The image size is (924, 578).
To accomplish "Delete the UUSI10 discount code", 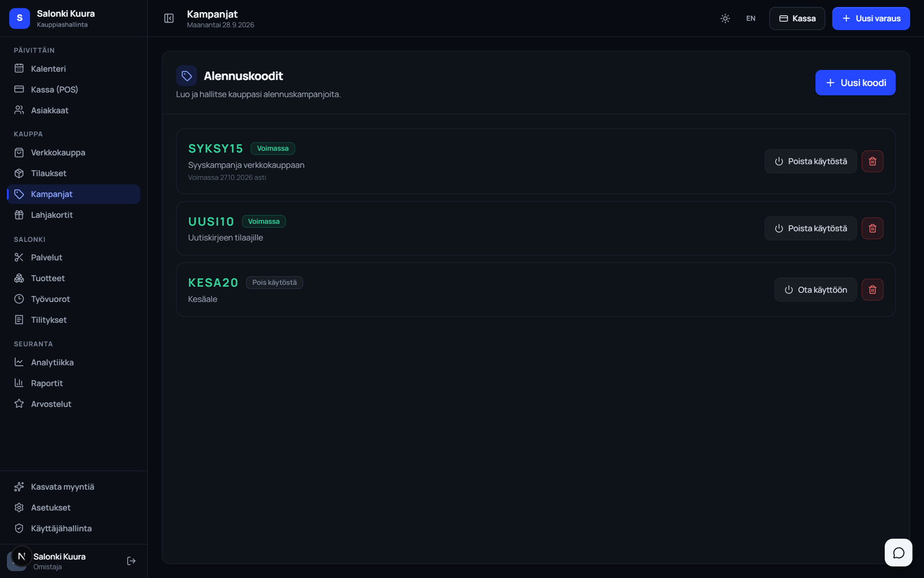I will (873, 228).
